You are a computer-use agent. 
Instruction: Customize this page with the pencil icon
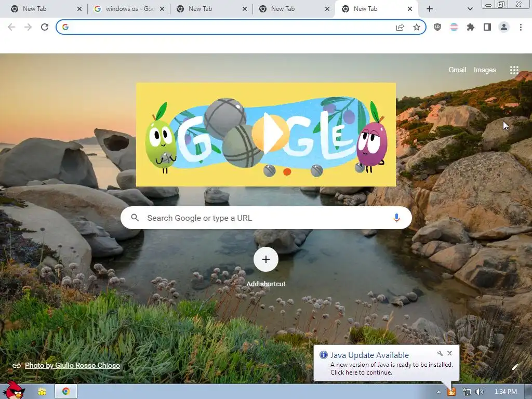coord(515,367)
